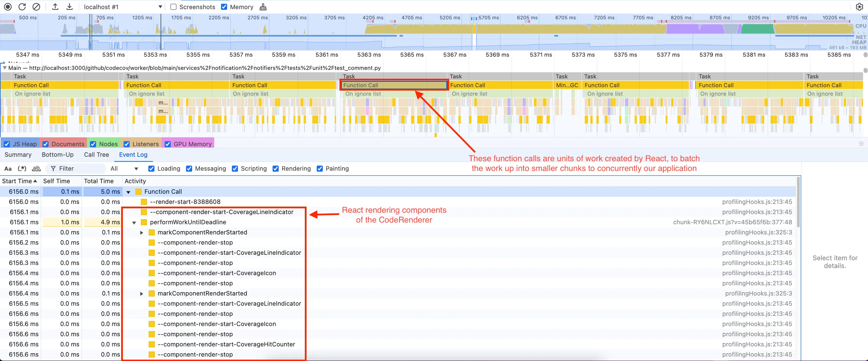
Task: Toggle the regular expression filter icon
Action: click(x=22, y=169)
